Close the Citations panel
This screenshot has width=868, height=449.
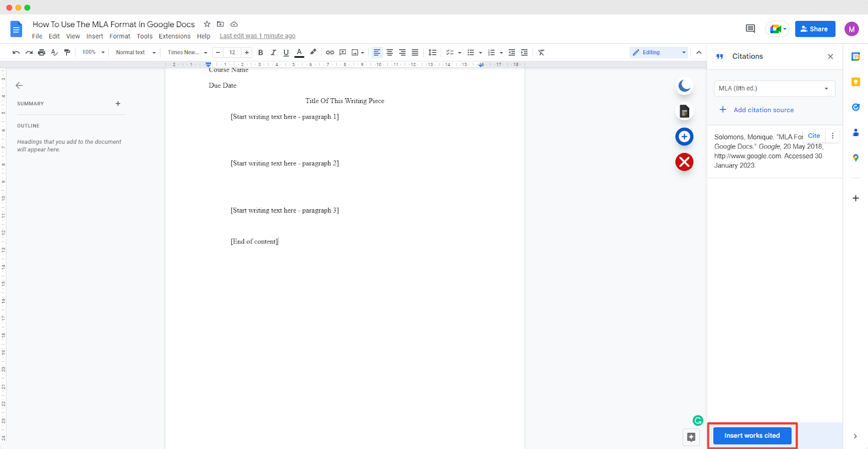pos(831,56)
